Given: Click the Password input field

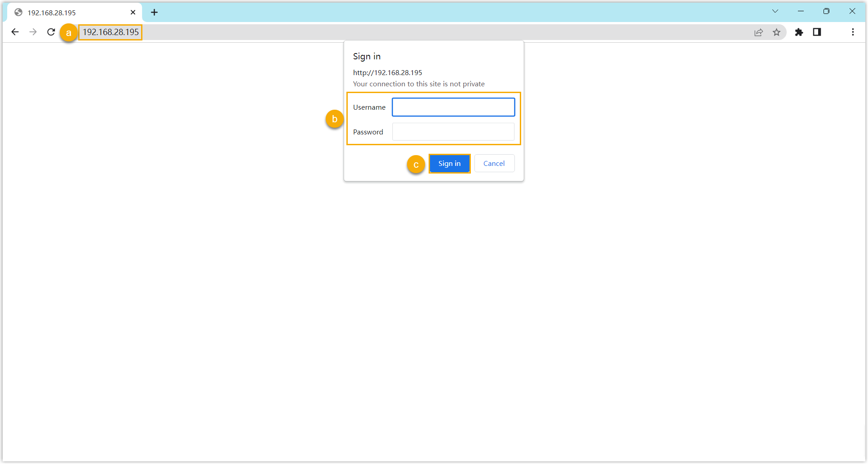Looking at the screenshot, I should click(x=453, y=132).
